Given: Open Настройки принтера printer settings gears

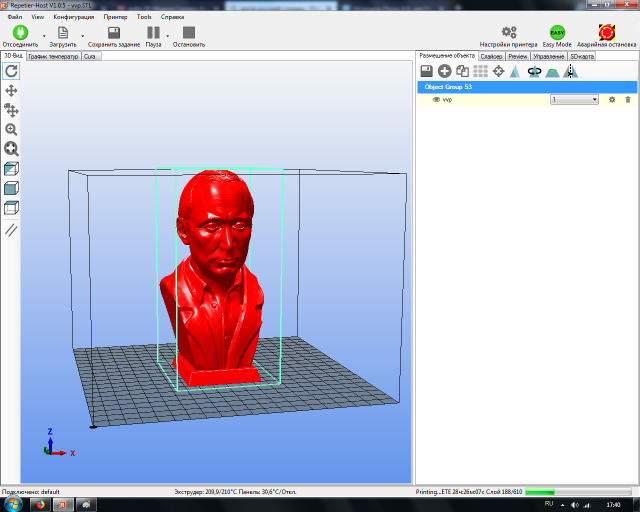Looking at the screenshot, I should (x=509, y=32).
